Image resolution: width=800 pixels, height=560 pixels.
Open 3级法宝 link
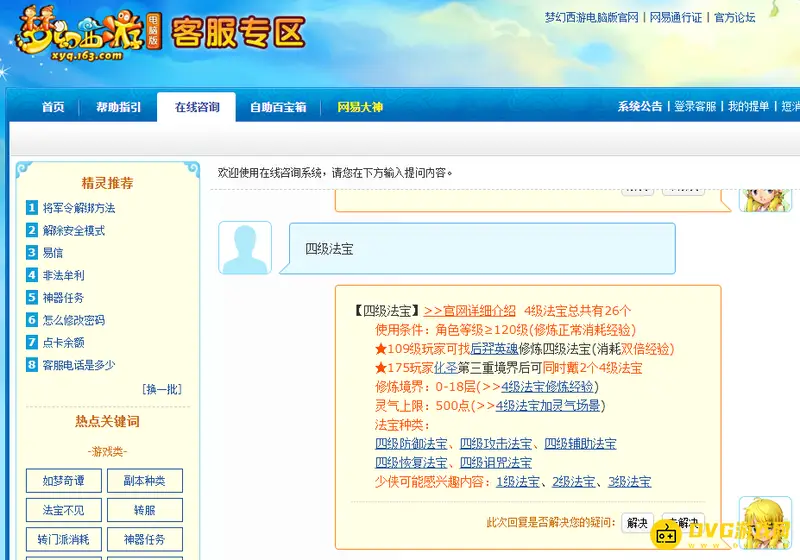tap(630, 481)
